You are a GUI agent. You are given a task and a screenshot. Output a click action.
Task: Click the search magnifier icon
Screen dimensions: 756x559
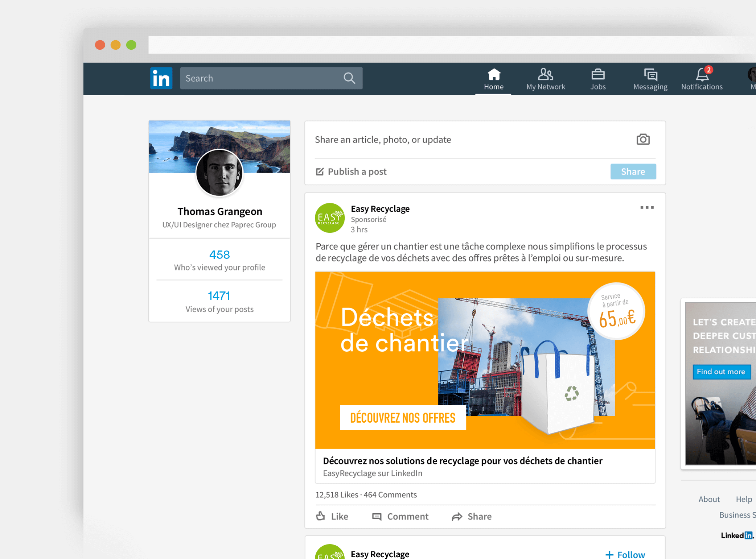(x=349, y=78)
